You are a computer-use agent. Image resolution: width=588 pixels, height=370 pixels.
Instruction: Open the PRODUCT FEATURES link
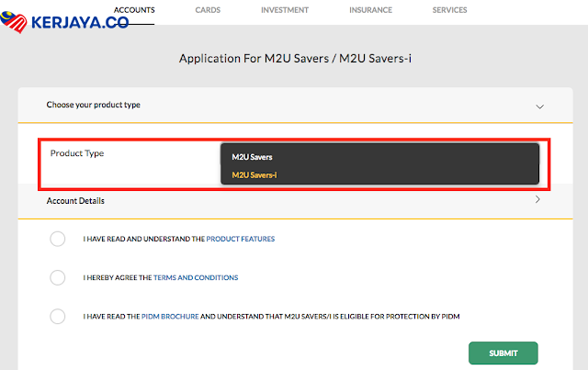pos(241,239)
